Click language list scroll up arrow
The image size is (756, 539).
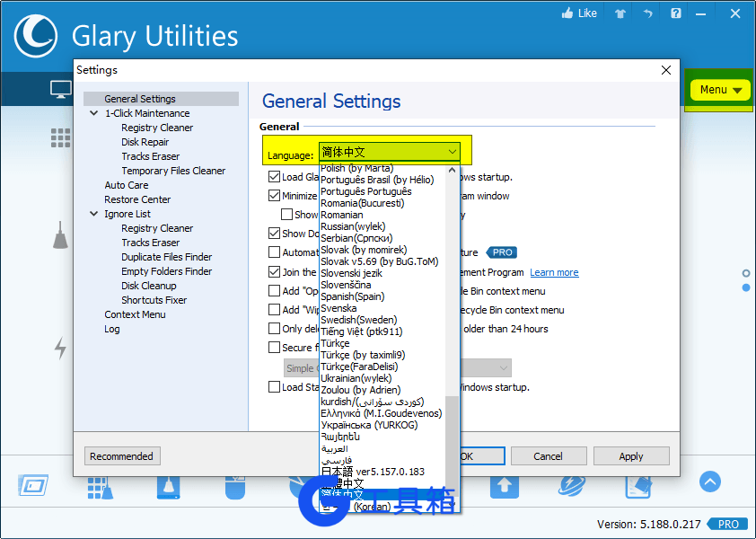[452, 170]
